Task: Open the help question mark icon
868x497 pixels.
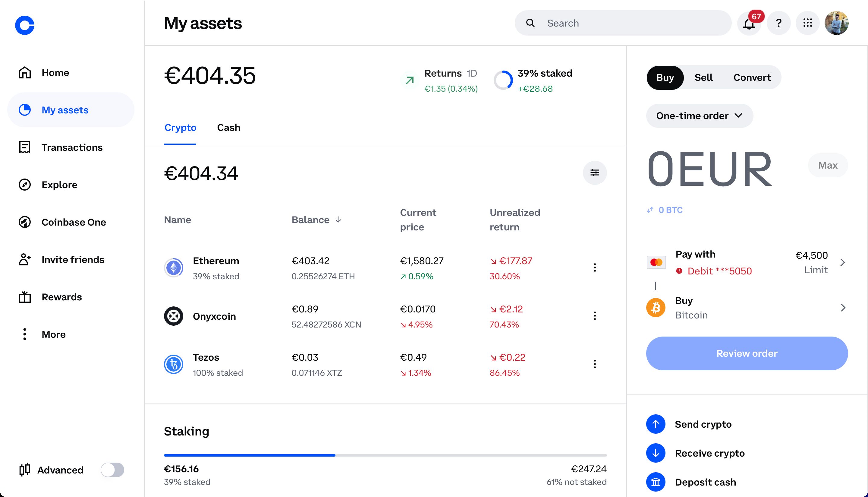Action: tap(779, 23)
